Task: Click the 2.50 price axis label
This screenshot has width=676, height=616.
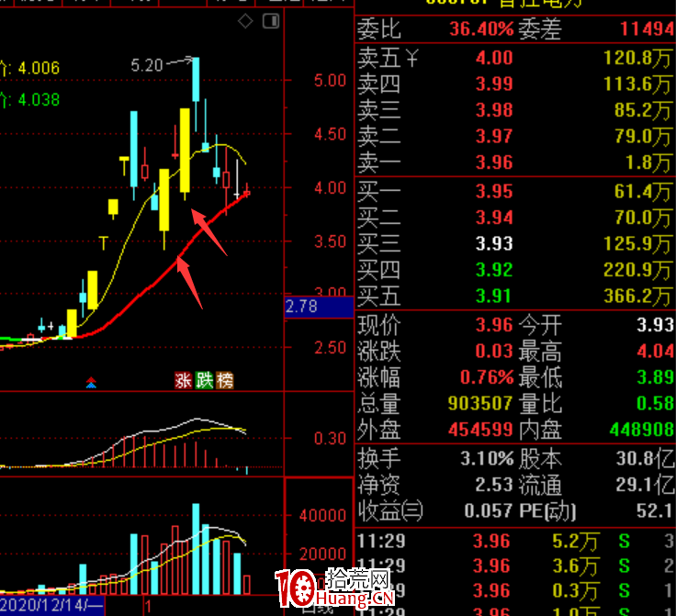Action: (330, 348)
